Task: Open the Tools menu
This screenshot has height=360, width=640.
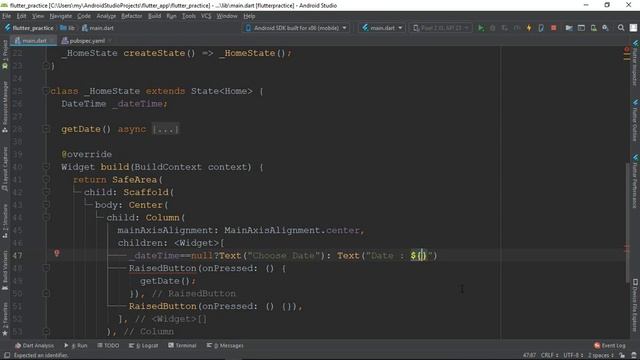Action: pos(189,16)
